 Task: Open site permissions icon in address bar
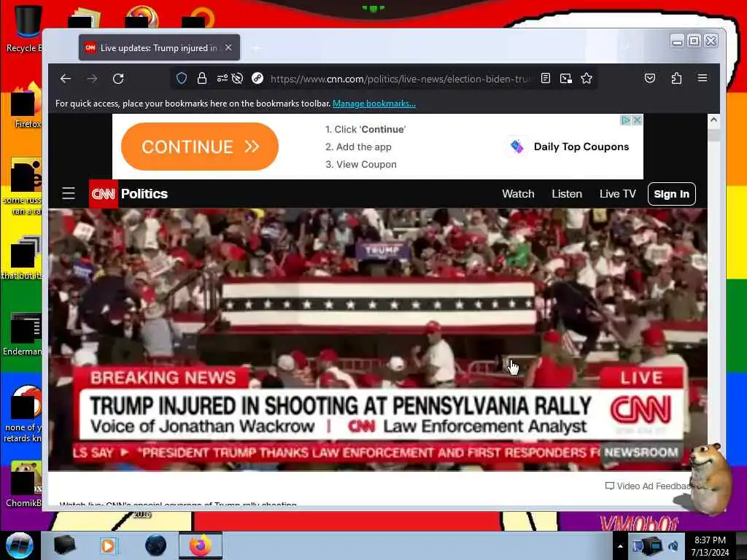tap(222, 79)
